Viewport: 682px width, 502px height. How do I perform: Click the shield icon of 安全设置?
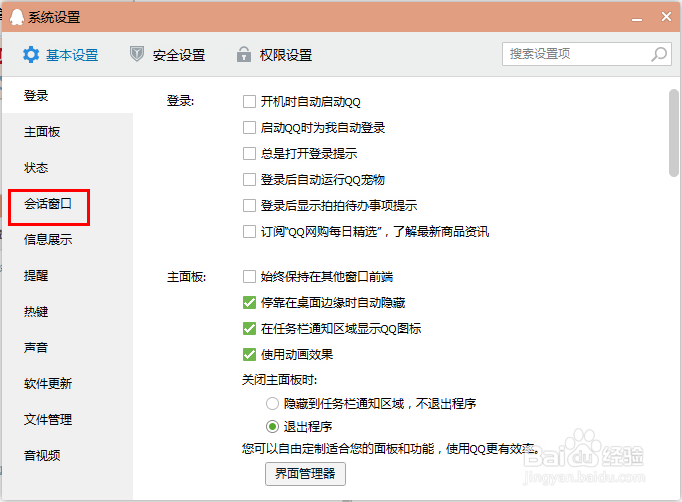137,54
